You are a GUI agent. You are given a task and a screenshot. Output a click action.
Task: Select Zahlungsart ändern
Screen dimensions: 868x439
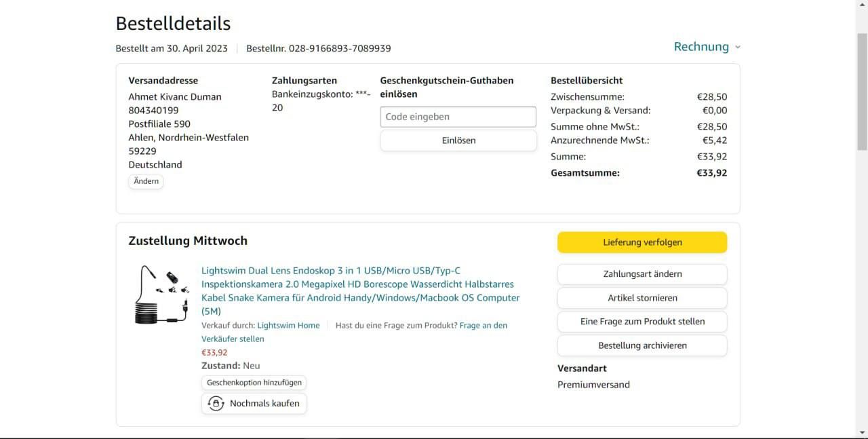[x=642, y=274]
